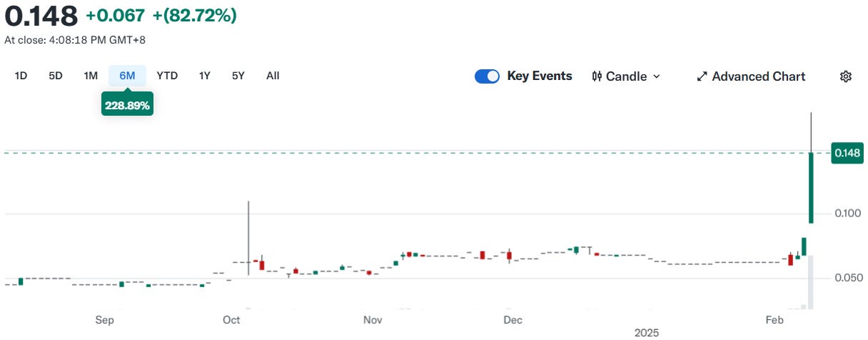Switch chart to 1M range
Viewport: 868px width, 340px height.
point(91,76)
